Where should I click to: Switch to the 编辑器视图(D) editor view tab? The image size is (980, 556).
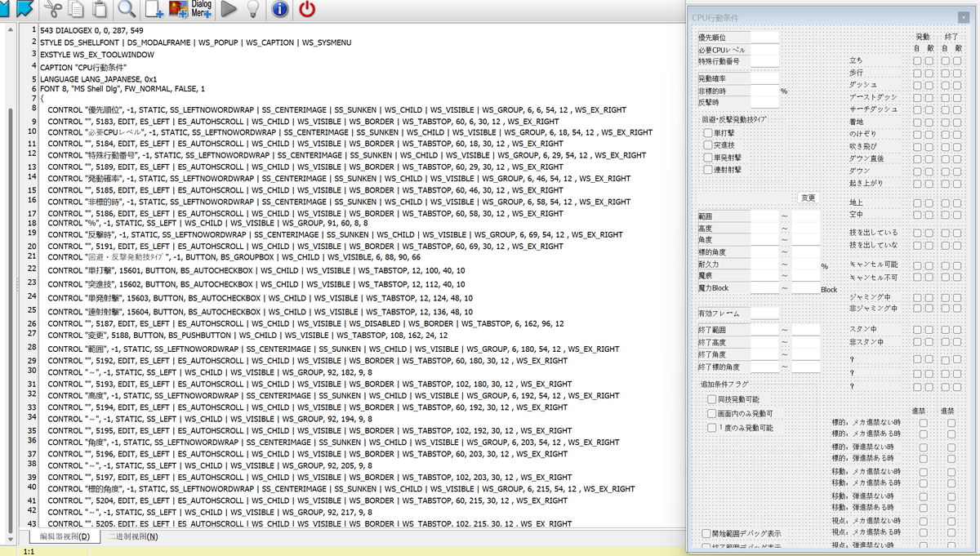tap(65, 536)
